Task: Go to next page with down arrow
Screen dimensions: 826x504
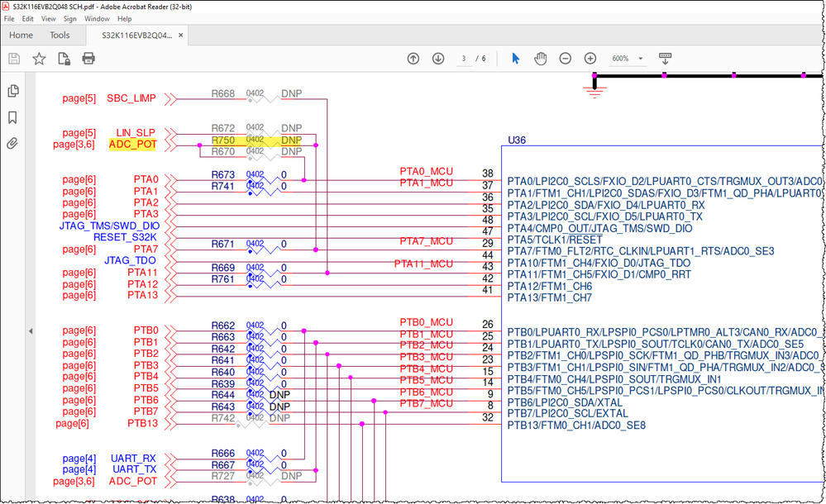Action: point(437,59)
